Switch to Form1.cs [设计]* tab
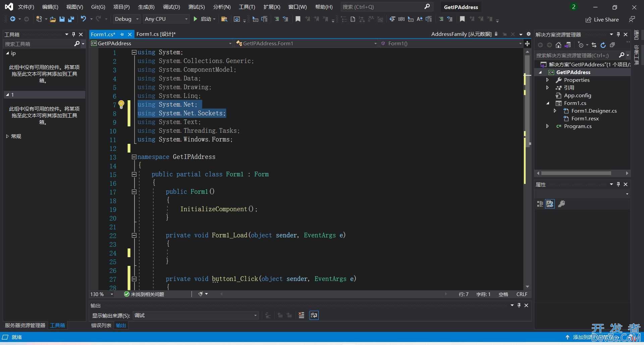This screenshot has height=345, width=644. click(156, 34)
